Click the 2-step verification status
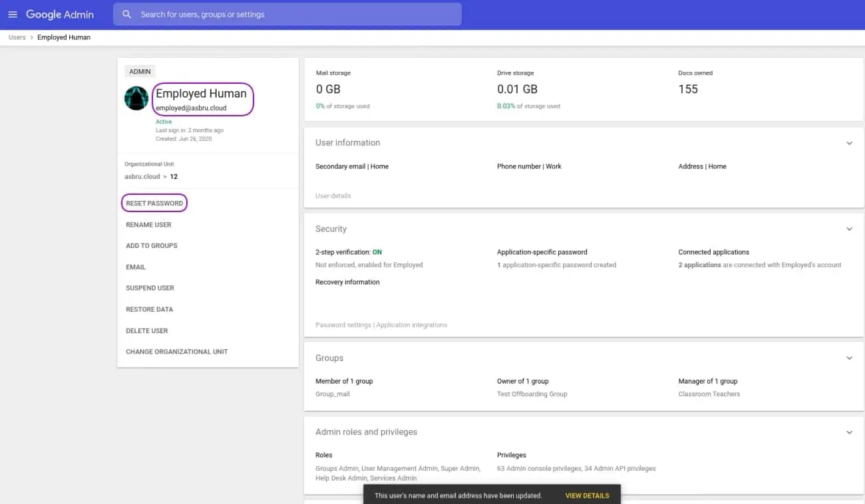Image resolution: width=865 pixels, height=504 pixels. (349, 252)
